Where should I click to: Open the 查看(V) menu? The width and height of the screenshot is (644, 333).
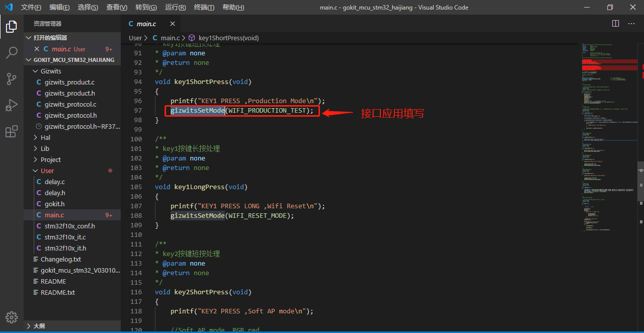coord(117,8)
